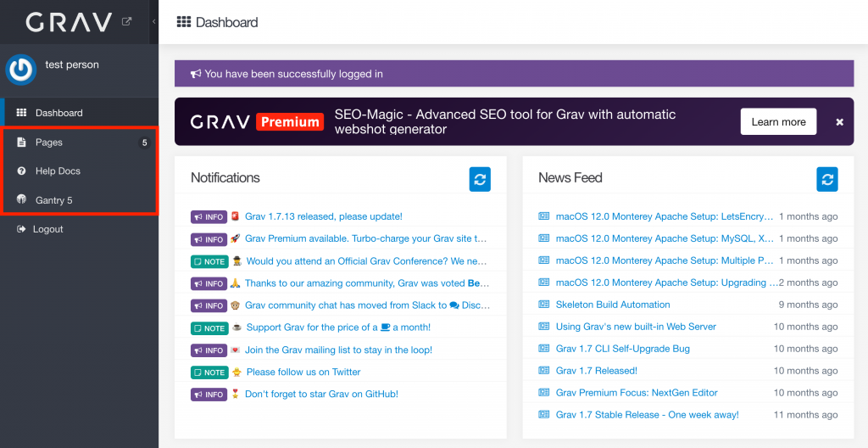The width and height of the screenshot is (868, 448).
Task: Open the test person profile name
Action: click(x=72, y=64)
